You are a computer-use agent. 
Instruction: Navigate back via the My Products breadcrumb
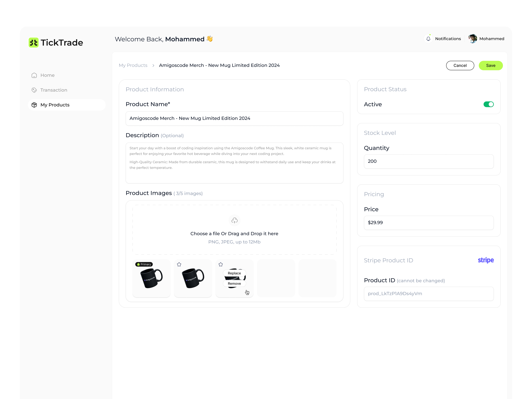pos(133,65)
